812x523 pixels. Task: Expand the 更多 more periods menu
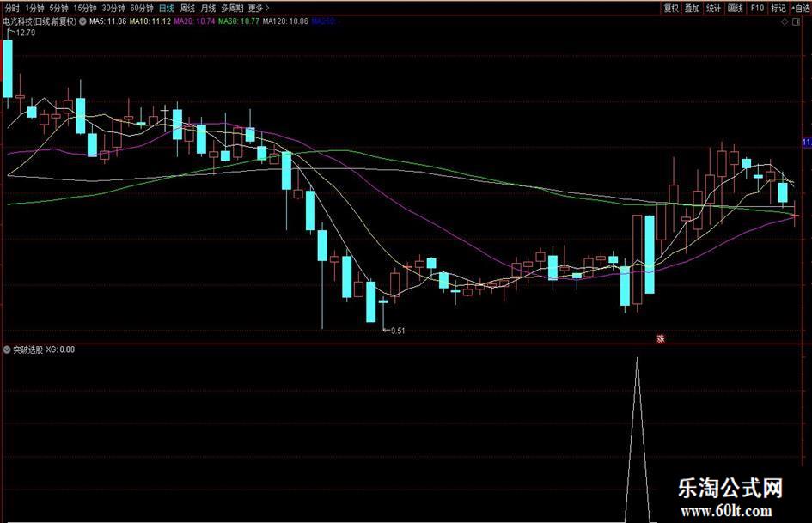pos(259,9)
